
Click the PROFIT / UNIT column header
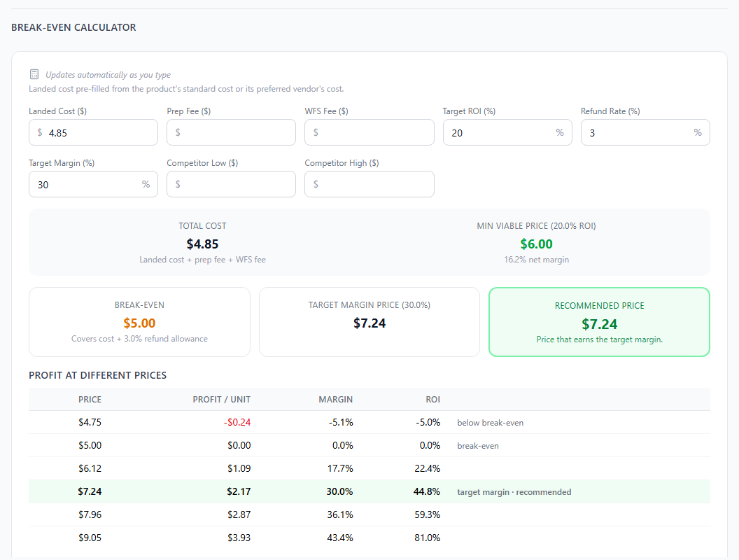click(x=222, y=399)
